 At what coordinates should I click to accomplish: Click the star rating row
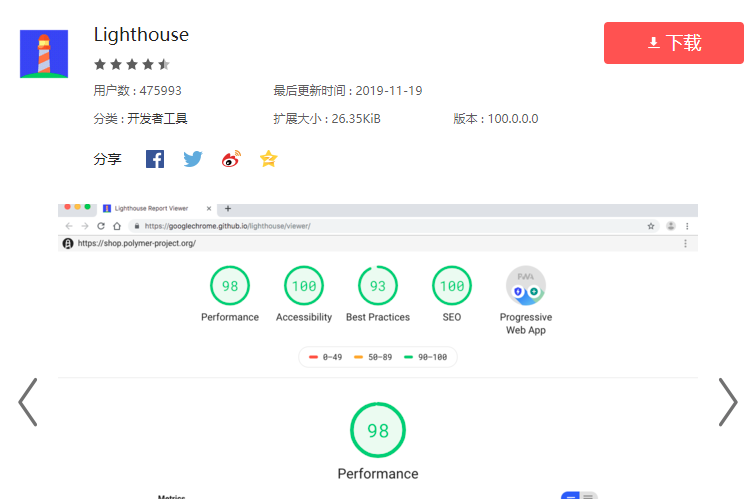(132, 64)
